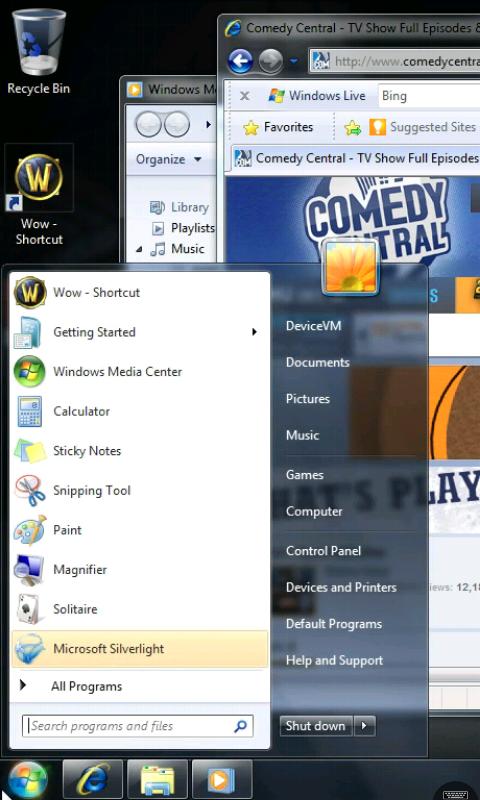Open the Microsoft Silverlight entry
The width and height of the screenshot is (480, 800).
pyautogui.click(x=139, y=649)
